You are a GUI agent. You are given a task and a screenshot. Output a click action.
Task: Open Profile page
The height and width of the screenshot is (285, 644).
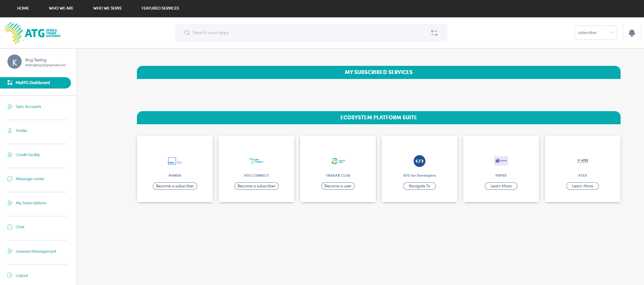click(x=21, y=131)
